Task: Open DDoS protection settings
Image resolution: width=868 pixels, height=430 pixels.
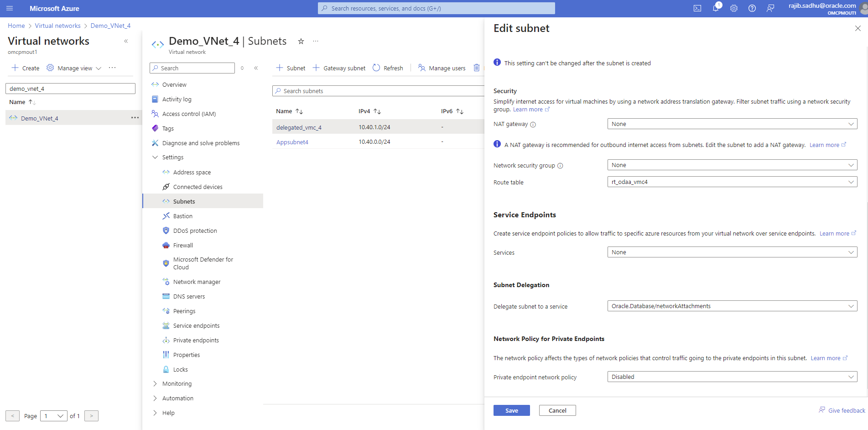Action: point(195,230)
